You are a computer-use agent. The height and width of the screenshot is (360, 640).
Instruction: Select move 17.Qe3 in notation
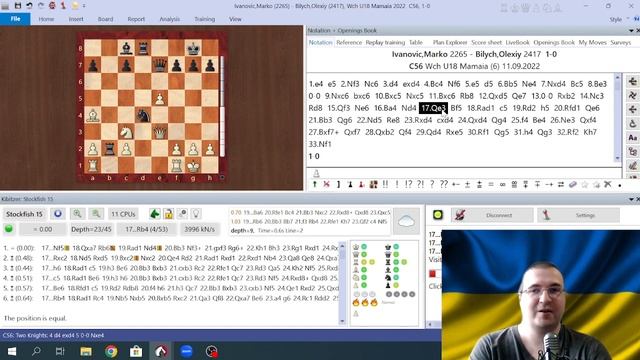click(433, 108)
